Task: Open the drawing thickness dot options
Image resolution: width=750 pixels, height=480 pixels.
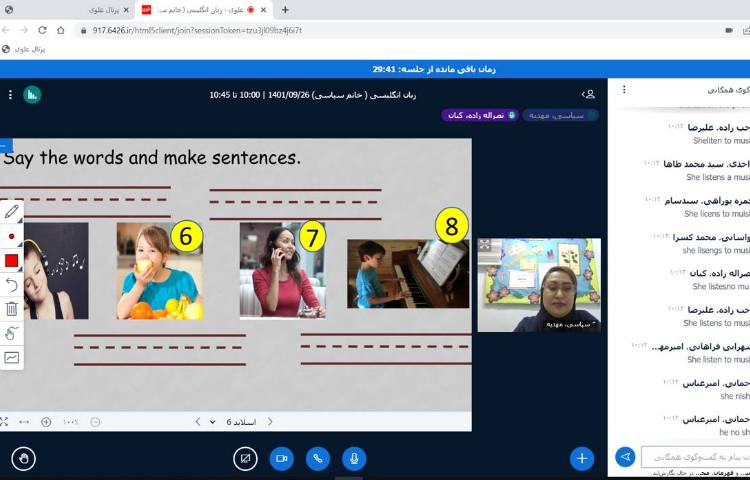Action: pos(12,236)
